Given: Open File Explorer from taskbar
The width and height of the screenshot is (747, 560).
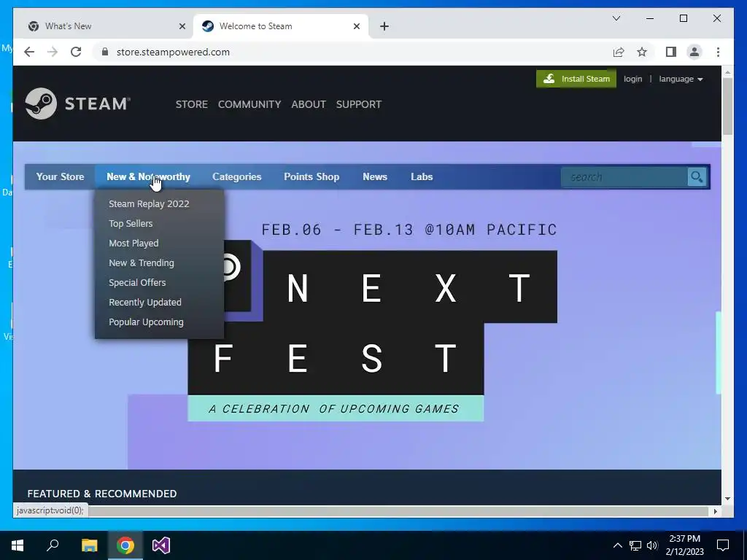Looking at the screenshot, I should (89, 545).
